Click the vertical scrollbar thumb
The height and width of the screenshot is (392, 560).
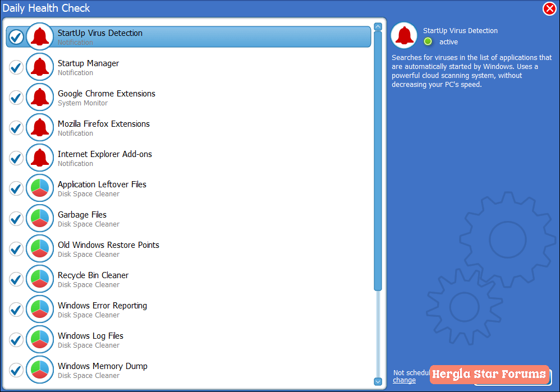coord(378,160)
